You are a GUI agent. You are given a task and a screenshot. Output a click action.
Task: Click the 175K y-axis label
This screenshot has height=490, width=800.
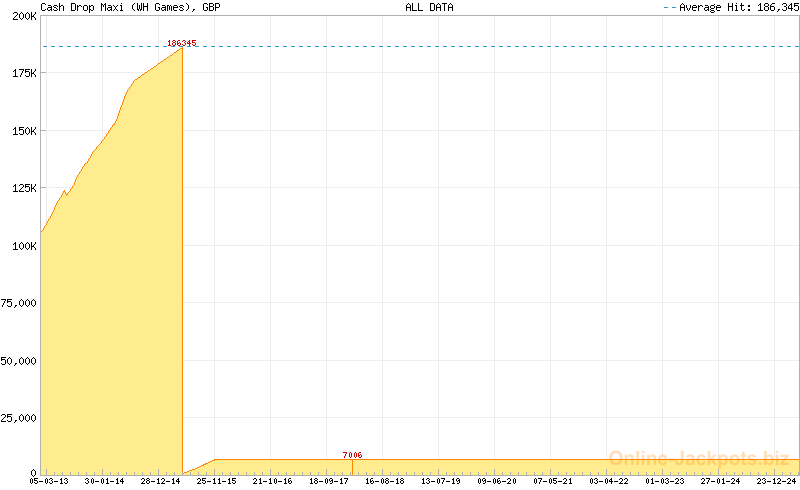tap(24, 73)
